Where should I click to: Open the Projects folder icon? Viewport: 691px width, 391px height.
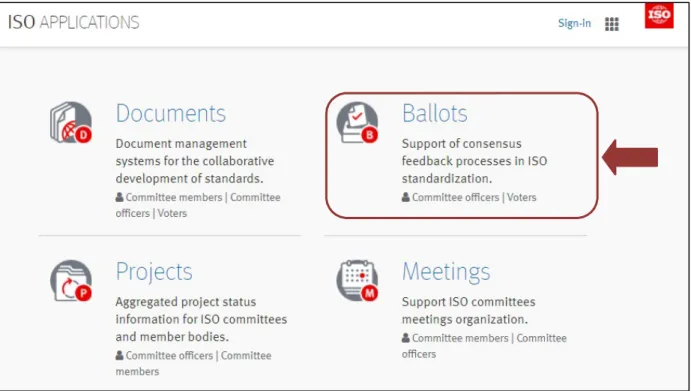[71, 281]
